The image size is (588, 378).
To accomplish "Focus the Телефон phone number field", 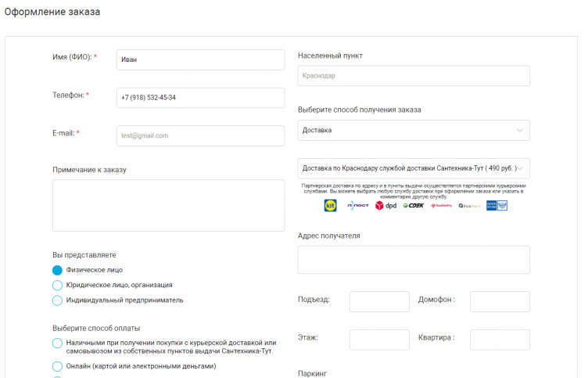I will click(200, 98).
